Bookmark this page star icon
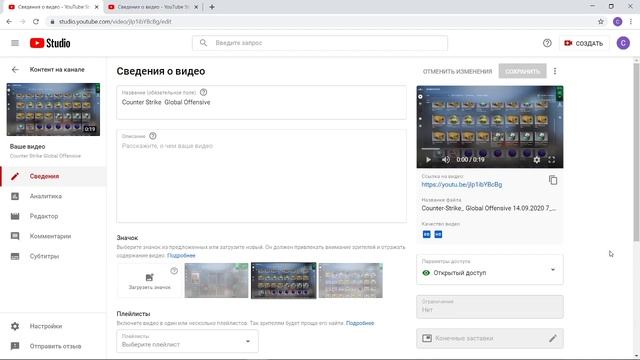This screenshot has height=360, width=640. pos(601,22)
